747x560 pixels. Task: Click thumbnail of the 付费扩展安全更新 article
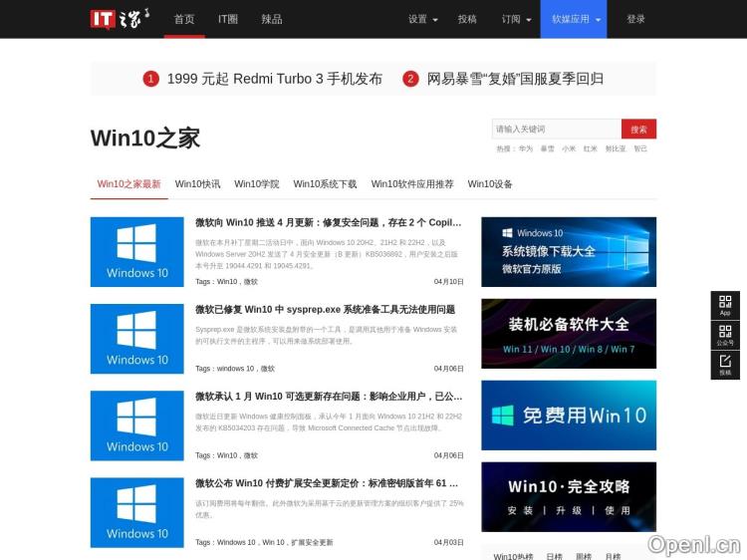(137, 512)
